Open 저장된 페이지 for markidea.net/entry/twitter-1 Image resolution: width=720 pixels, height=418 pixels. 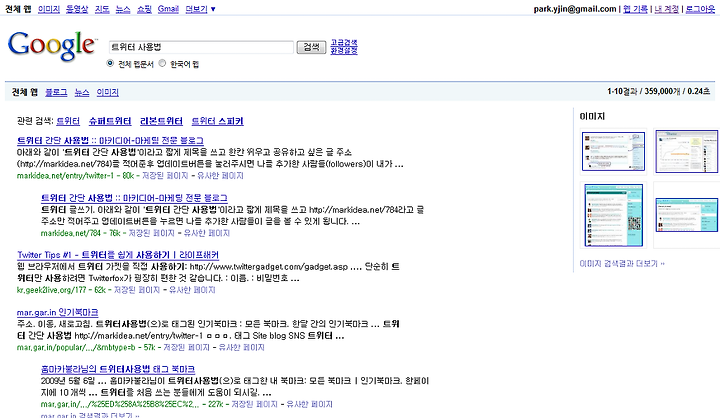pyautogui.click(x=165, y=175)
